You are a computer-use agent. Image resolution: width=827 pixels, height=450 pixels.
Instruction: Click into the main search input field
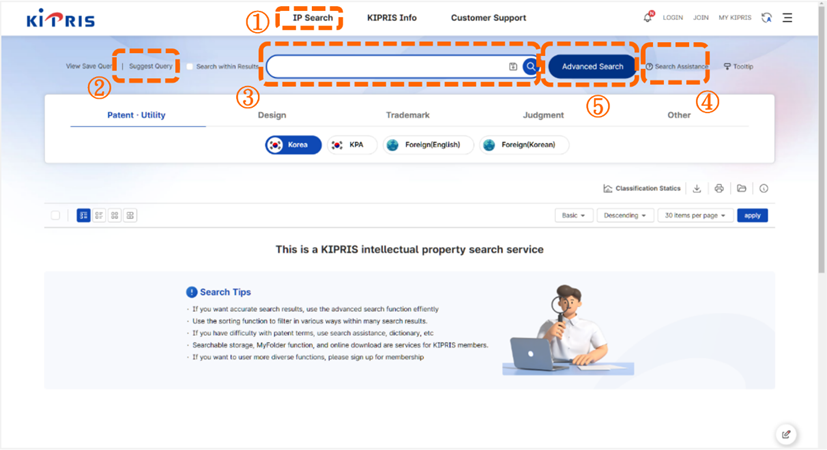tap(385, 67)
